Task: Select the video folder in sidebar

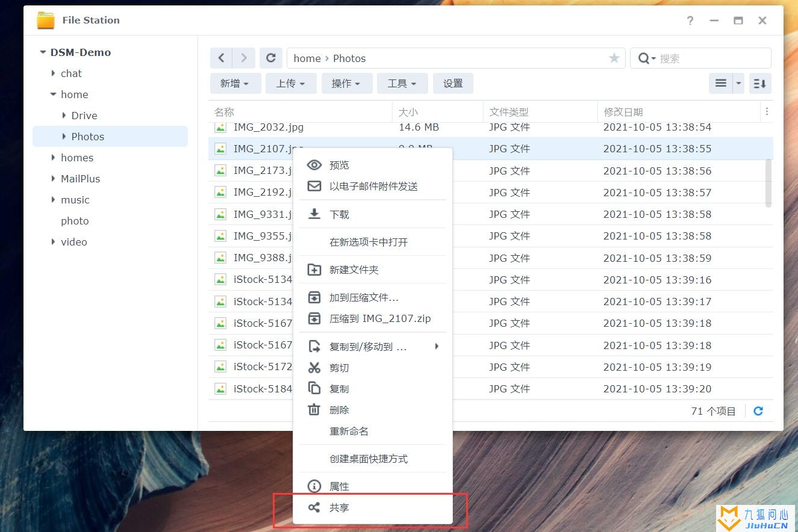Action: [x=74, y=242]
